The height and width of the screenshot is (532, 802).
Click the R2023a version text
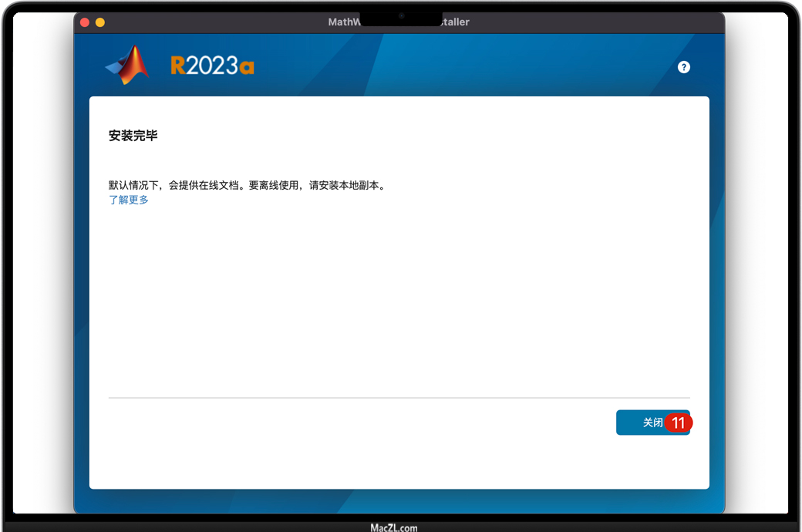[212, 66]
